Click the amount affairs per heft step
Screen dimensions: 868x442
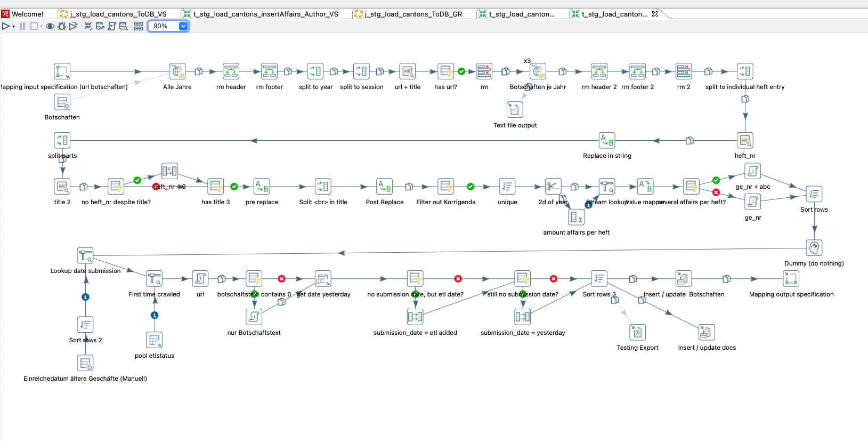click(x=577, y=218)
